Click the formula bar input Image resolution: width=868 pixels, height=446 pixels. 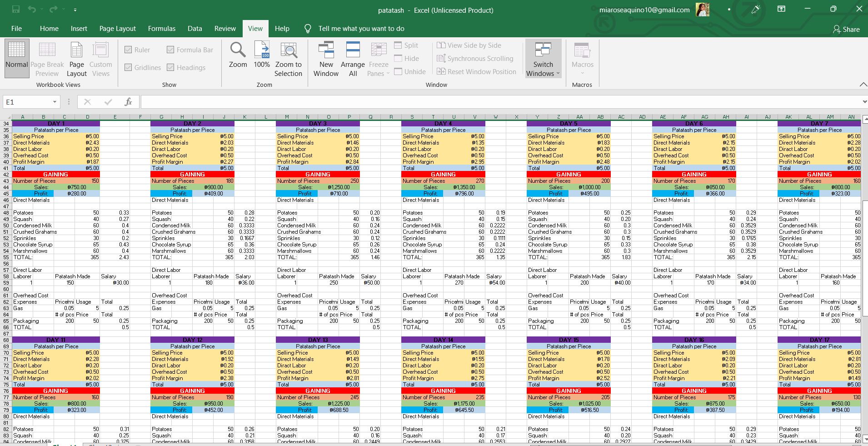click(x=500, y=102)
